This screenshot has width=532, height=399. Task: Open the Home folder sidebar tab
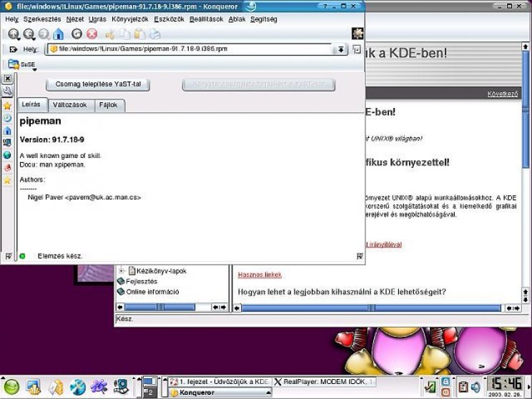pos(7,131)
